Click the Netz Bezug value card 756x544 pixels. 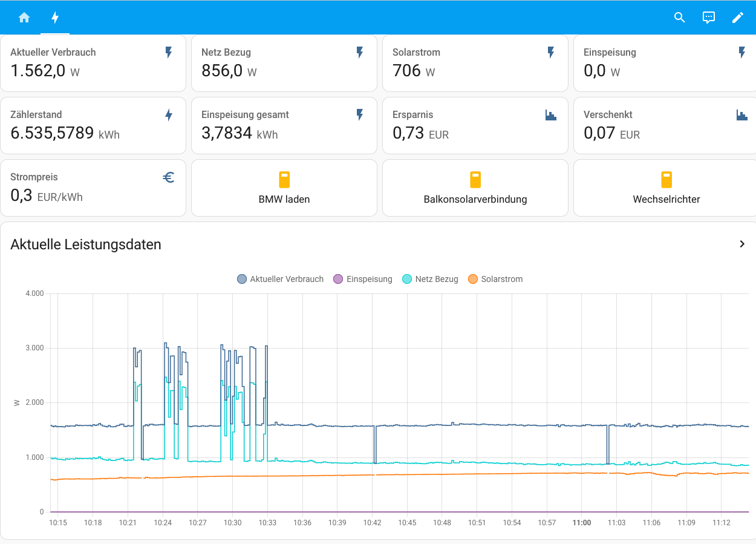284,63
